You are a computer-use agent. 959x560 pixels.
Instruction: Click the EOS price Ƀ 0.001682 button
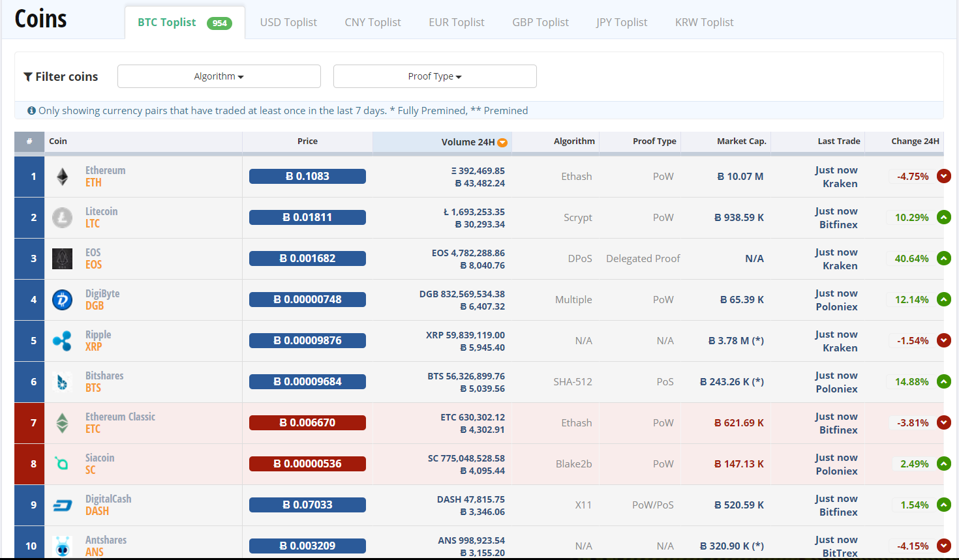pos(307,258)
